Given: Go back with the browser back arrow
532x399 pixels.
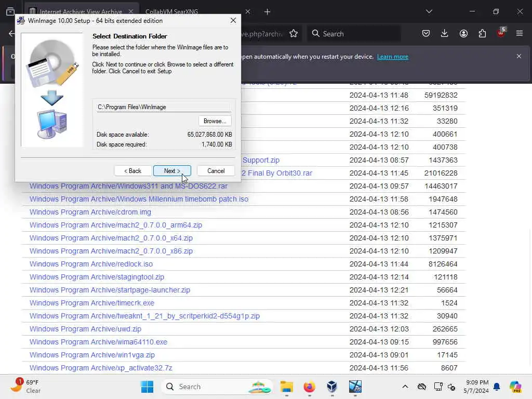Looking at the screenshot, I should (11, 34).
